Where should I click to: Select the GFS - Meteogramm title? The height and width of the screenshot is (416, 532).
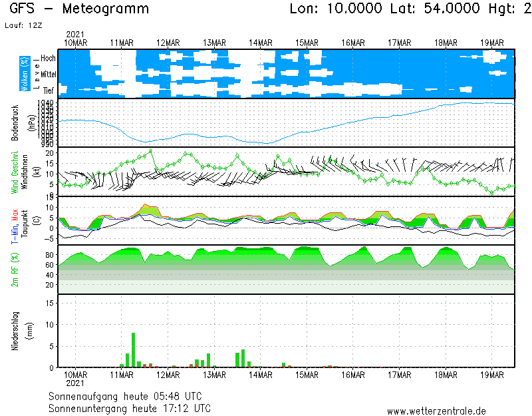click(x=79, y=9)
